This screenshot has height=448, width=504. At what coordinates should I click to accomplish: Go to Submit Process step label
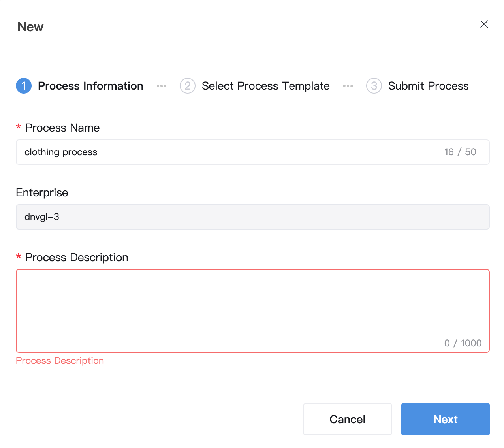pyautogui.click(x=429, y=86)
